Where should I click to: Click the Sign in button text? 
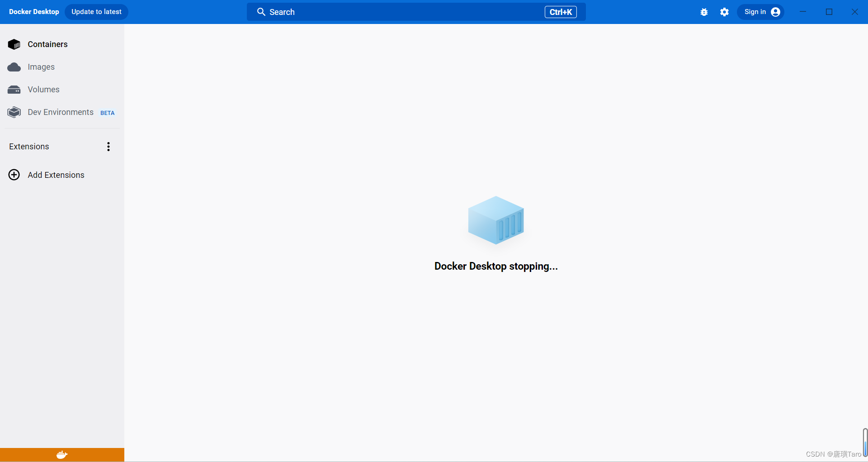(x=755, y=12)
